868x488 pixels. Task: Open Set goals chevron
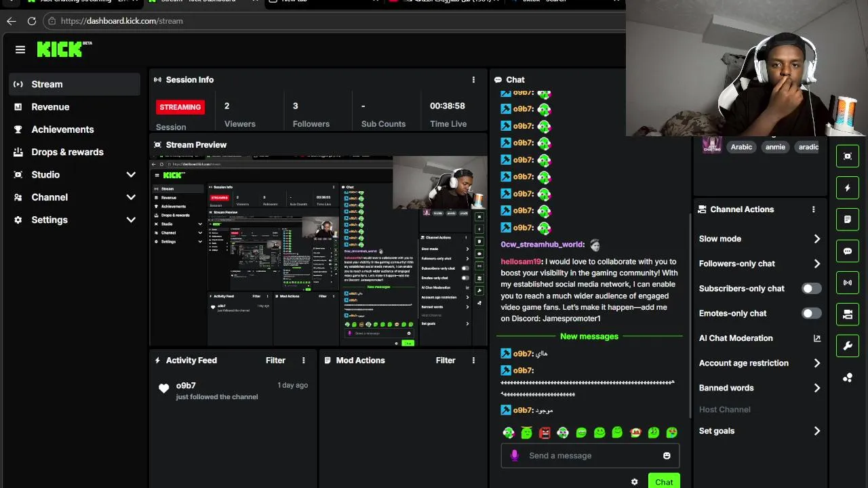tap(816, 431)
